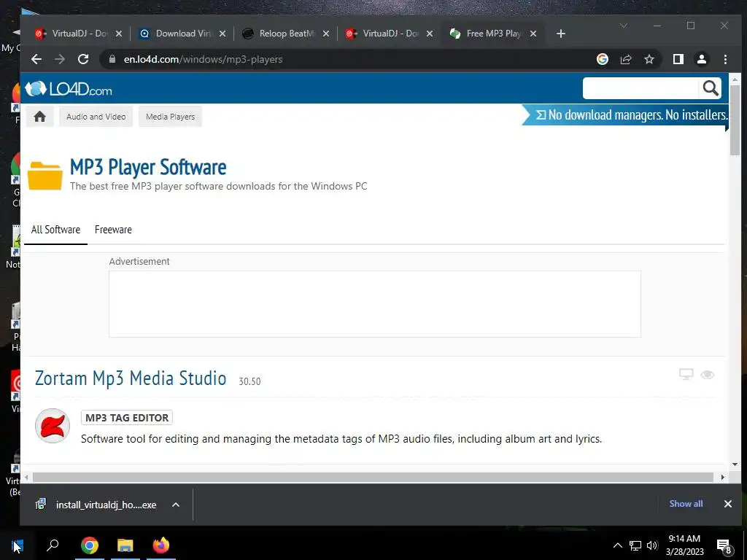Open volume speaker icon in tray
Screen dimensions: 747x560
coord(652,545)
